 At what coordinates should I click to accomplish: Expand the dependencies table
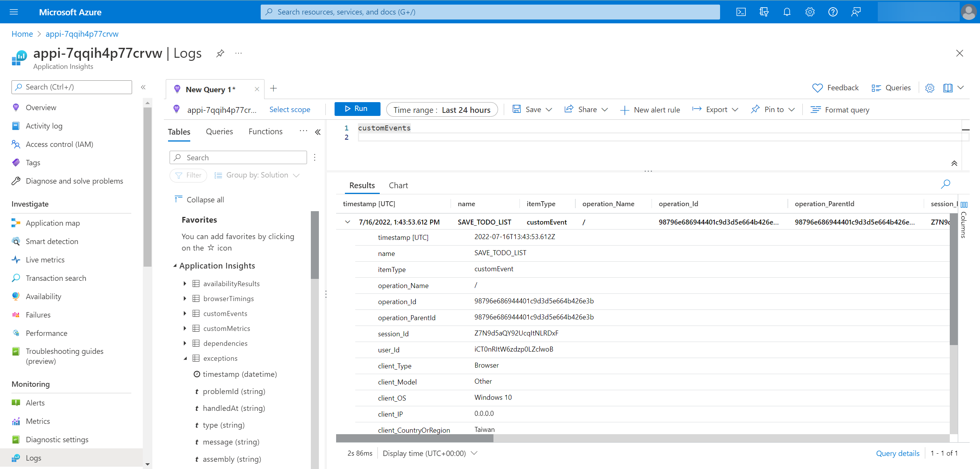185,343
